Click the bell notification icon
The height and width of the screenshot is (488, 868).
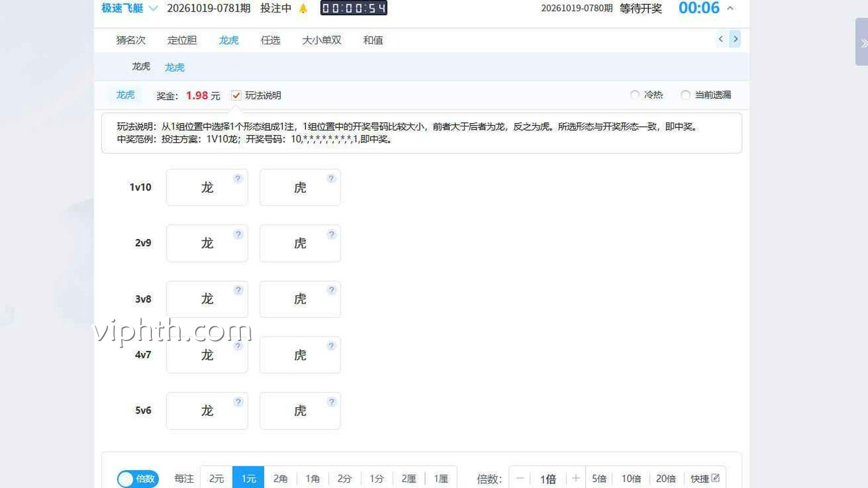[x=303, y=8]
